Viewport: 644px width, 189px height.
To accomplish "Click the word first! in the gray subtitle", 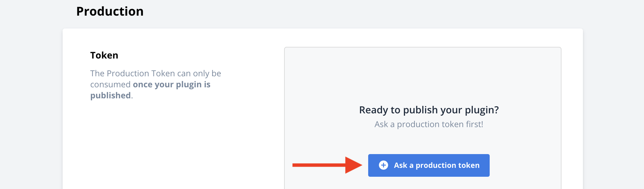I will click(x=474, y=124).
